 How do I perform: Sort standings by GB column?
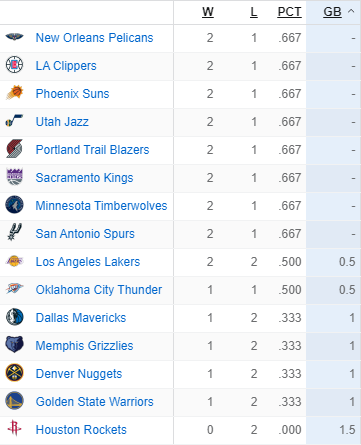[x=332, y=12]
